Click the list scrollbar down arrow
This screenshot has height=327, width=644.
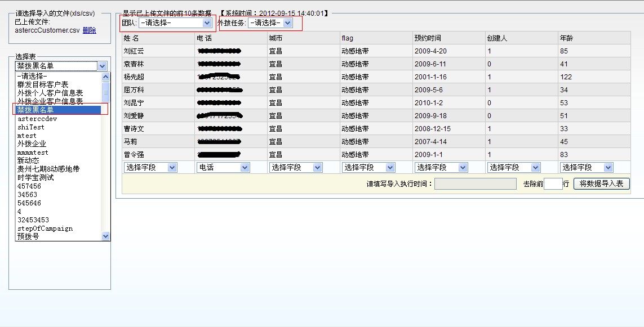(x=106, y=237)
